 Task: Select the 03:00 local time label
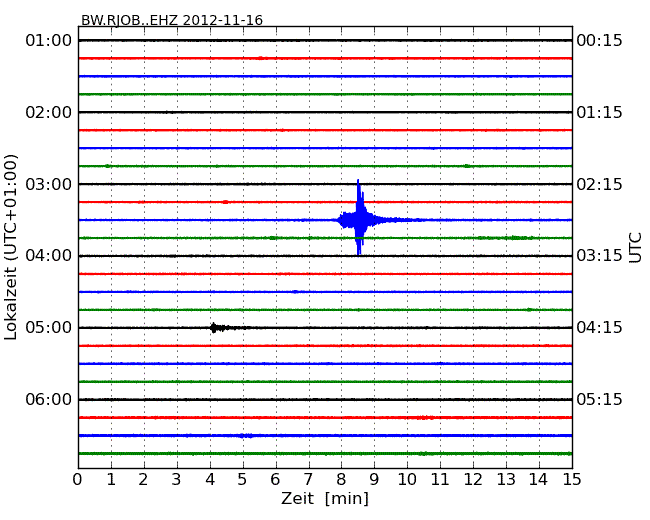click(49, 184)
